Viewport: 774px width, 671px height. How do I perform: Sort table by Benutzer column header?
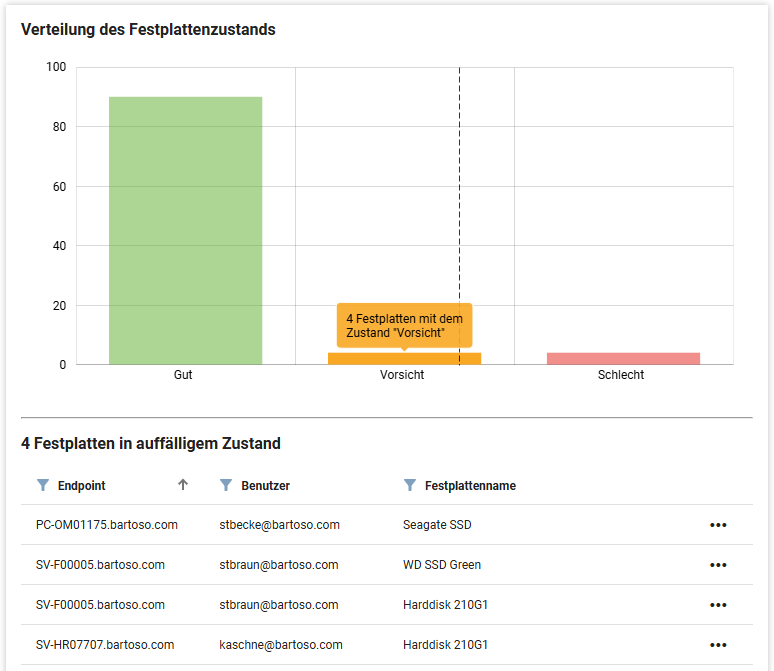(x=265, y=486)
